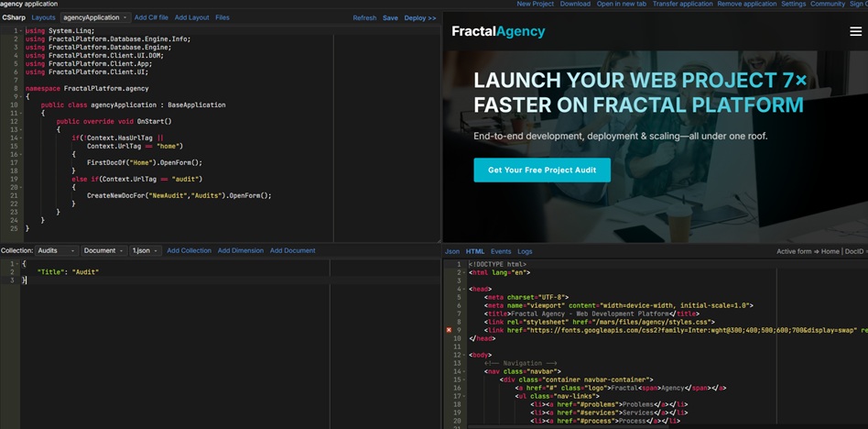The width and height of the screenshot is (868, 429).
Task: Click Add Collection link
Action: pos(189,250)
